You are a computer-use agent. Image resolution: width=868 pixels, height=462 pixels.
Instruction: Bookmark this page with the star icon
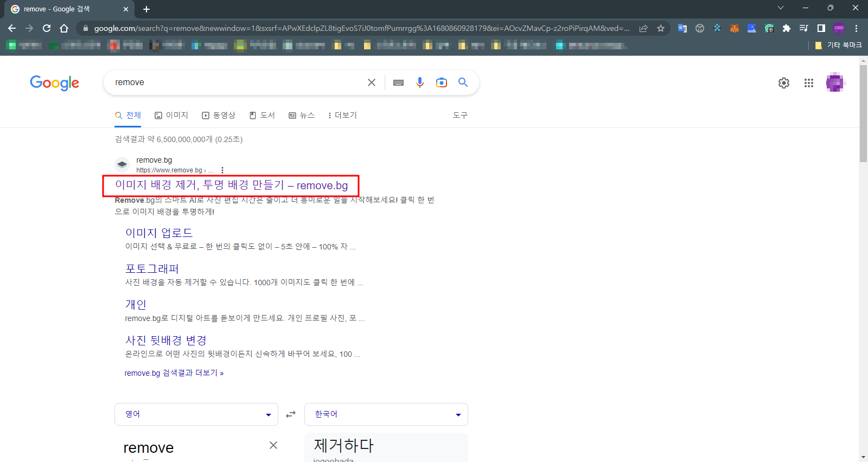click(661, 28)
